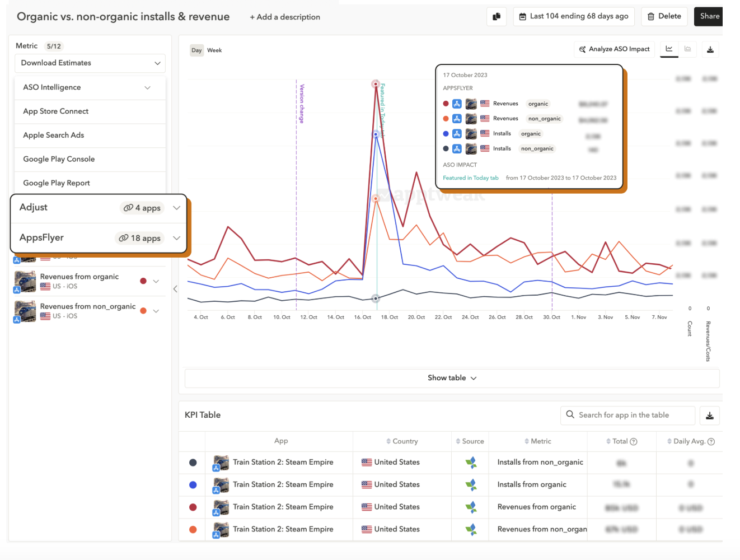Click app thumbnail for Revenues from non_organic
Screen dimensions: 740x560
25,311
